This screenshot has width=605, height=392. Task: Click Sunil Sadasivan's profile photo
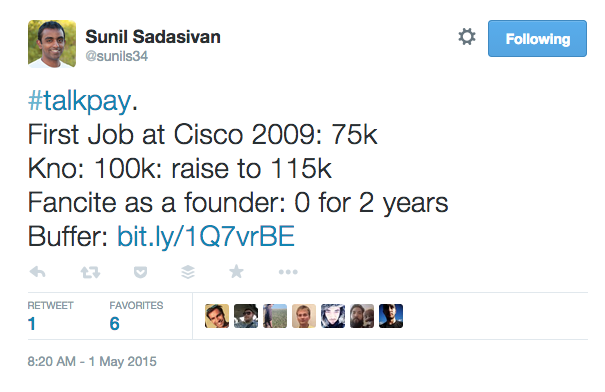(52, 44)
